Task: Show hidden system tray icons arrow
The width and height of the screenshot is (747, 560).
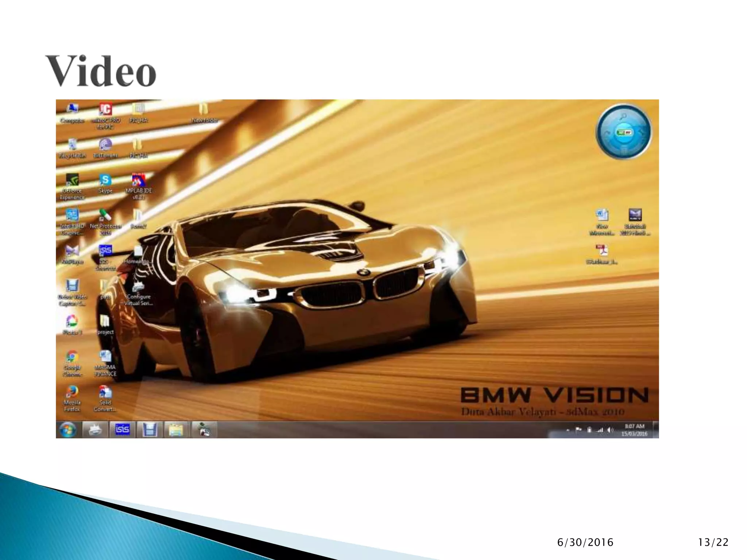Action: [x=568, y=431]
